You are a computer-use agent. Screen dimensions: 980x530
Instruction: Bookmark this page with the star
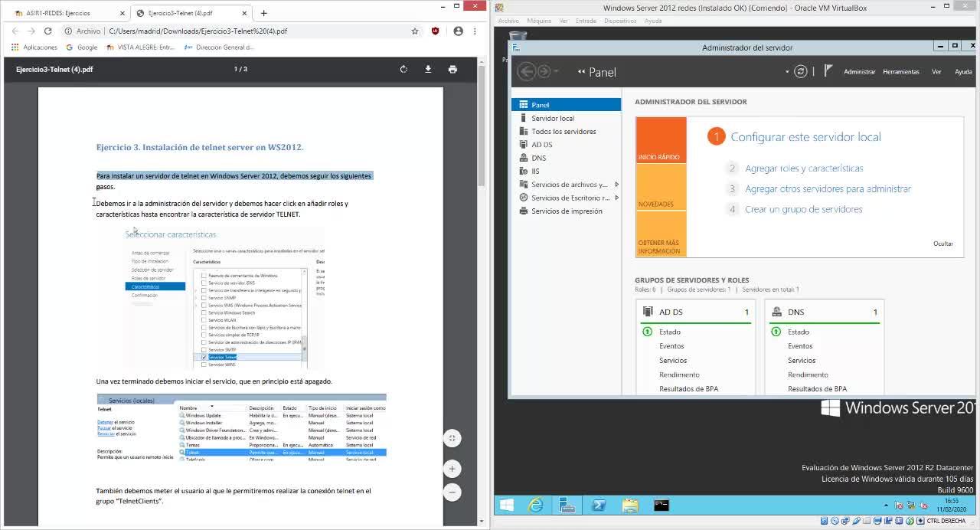tap(415, 31)
